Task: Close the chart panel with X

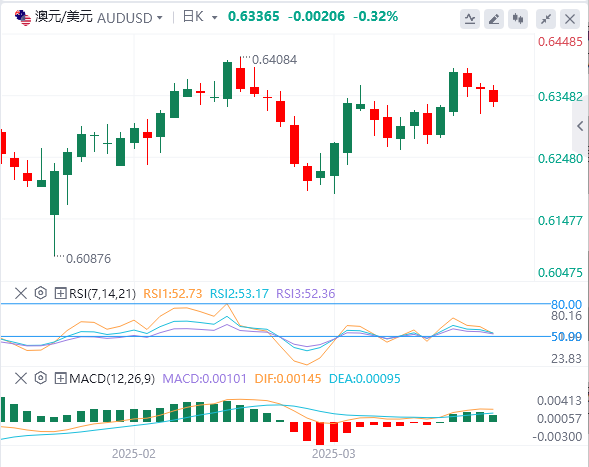Action: (x=570, y=19)
